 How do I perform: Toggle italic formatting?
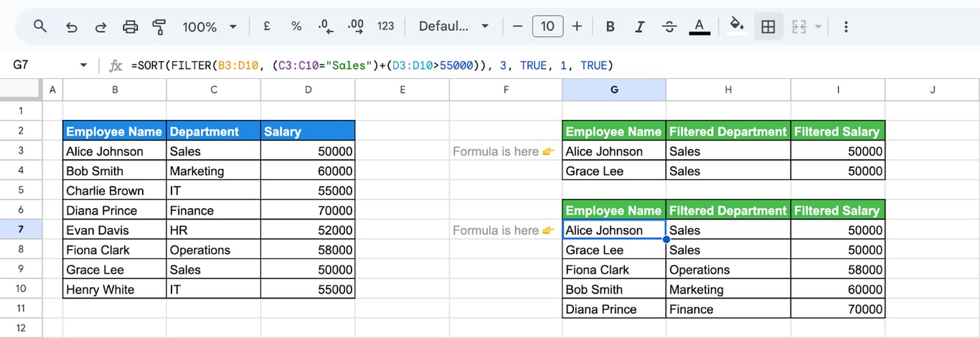[640, 27]
